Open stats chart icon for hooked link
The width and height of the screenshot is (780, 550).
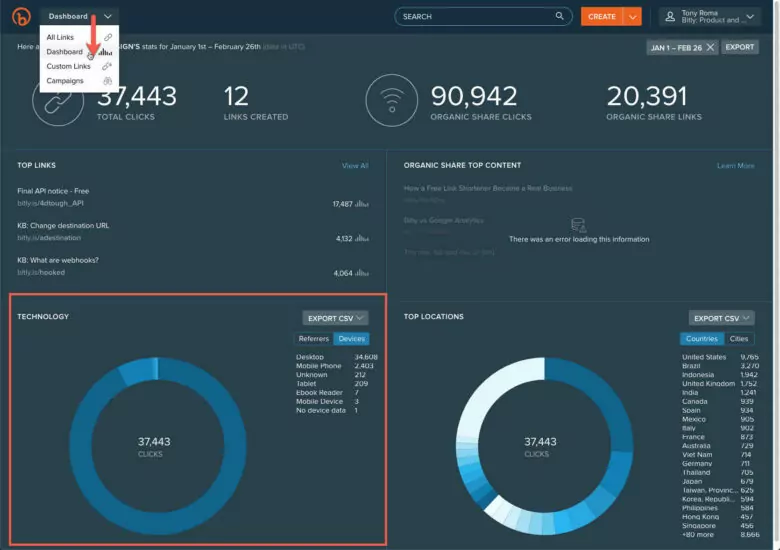362,273
